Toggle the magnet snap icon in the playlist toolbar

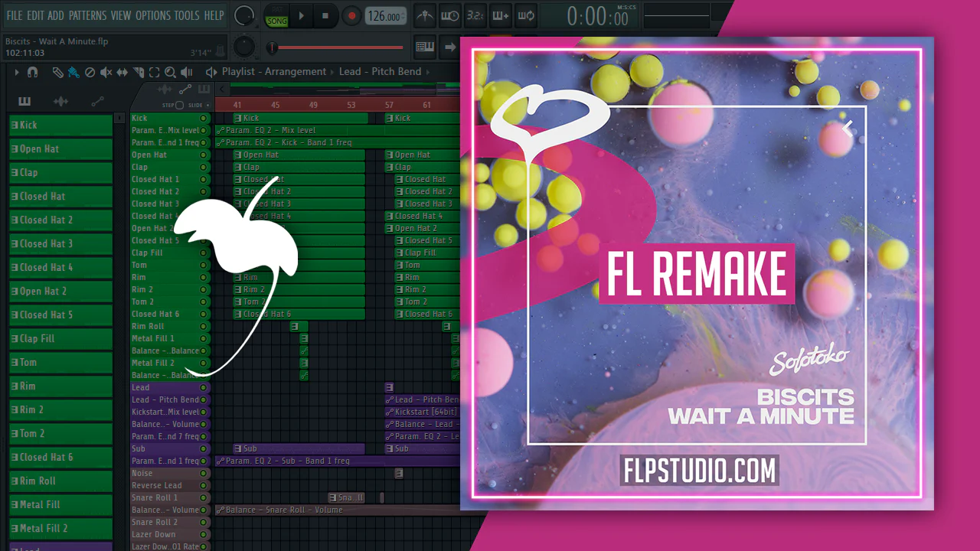pyautogui.click(x=32, y=72)
